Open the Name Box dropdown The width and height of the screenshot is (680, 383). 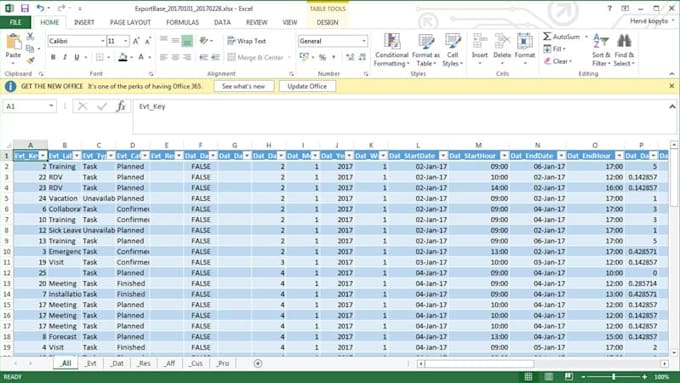point(51,106)
